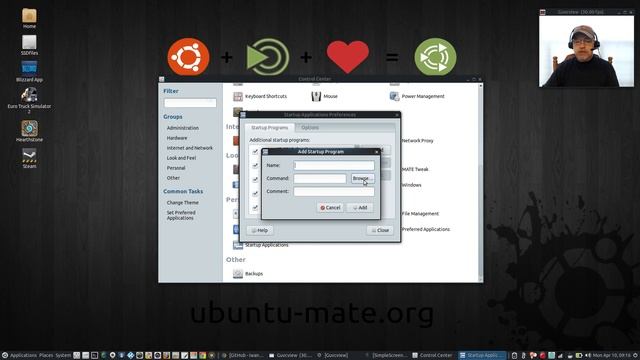Open the SSDFiles desktop icon
The image size is (640, 360).
[x=29, y=44]
